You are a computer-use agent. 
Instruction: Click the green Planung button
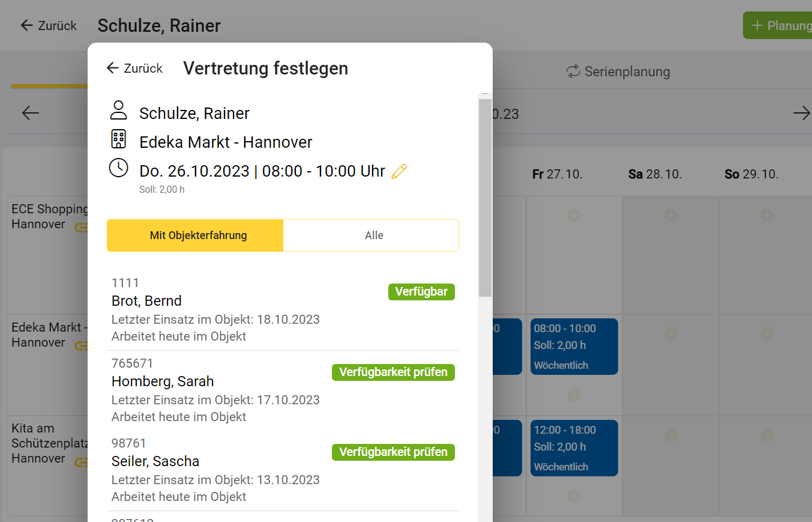point(778,25)
